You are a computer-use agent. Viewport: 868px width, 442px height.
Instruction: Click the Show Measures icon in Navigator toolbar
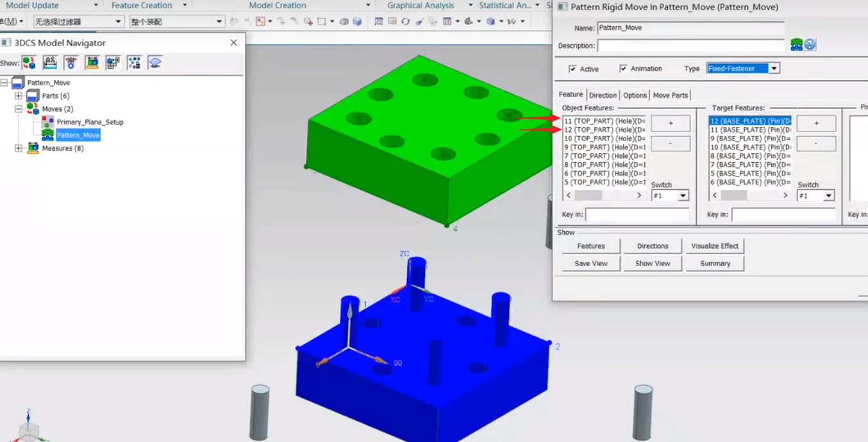(92, 62)
